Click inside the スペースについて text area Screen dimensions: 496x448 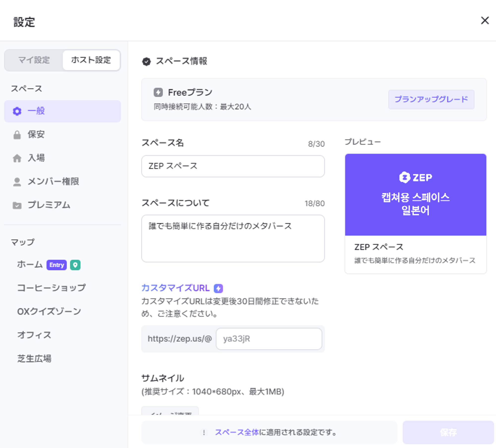(233, 238)
